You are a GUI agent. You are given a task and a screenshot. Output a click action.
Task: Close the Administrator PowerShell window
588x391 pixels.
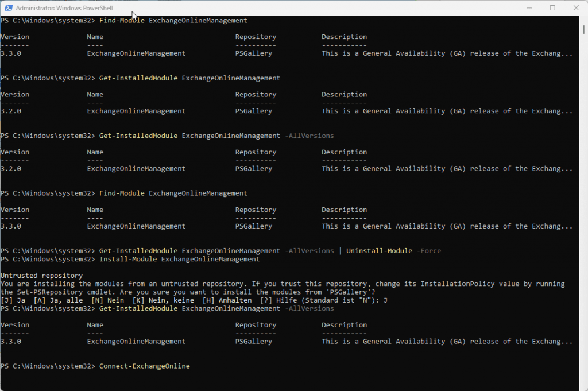coord(575,8)
